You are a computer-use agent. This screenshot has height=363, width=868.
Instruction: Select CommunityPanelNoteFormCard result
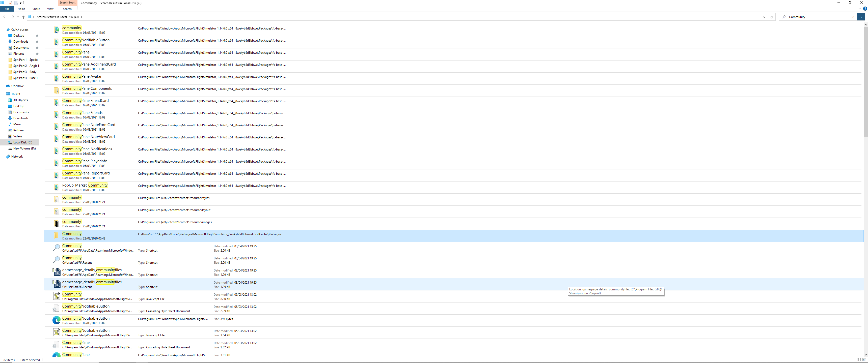(453, 127)
